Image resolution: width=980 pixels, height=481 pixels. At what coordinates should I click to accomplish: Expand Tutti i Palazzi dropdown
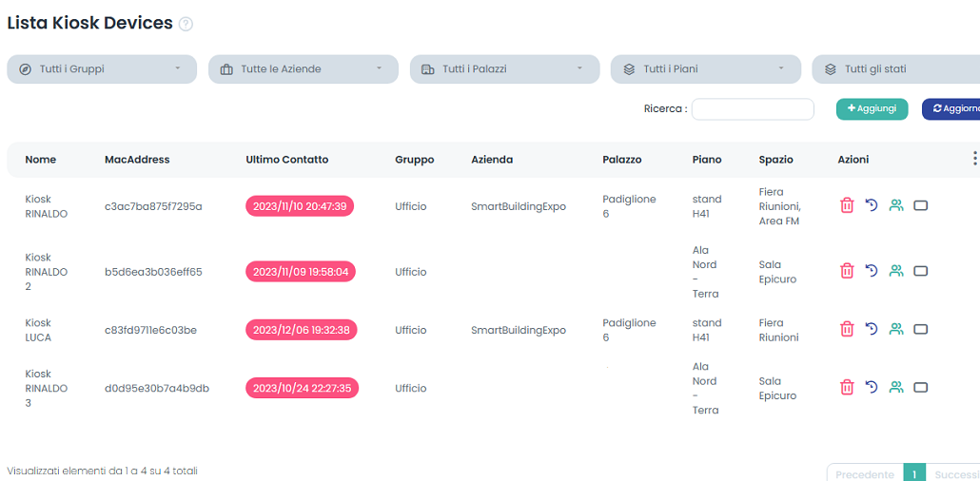pyautogui.click(x=504, y=69)
